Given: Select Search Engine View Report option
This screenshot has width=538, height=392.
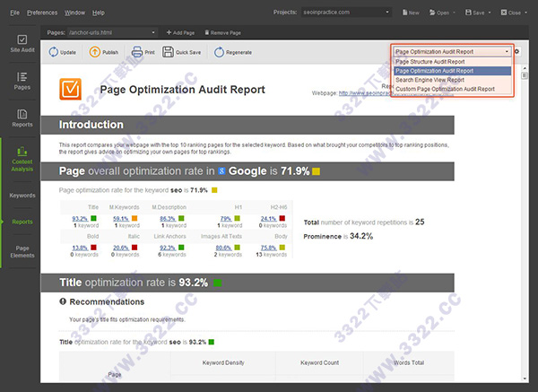Looking at the screenshot, I should (430, 80).
